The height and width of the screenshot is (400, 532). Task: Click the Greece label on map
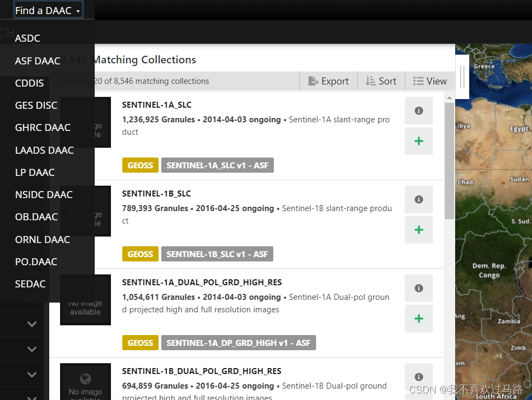484,67
